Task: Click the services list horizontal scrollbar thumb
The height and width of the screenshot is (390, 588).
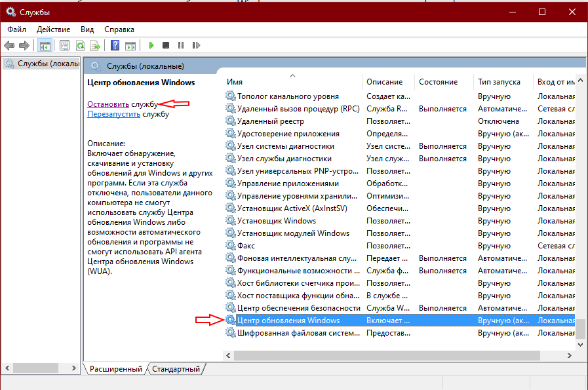Action: 387,355
